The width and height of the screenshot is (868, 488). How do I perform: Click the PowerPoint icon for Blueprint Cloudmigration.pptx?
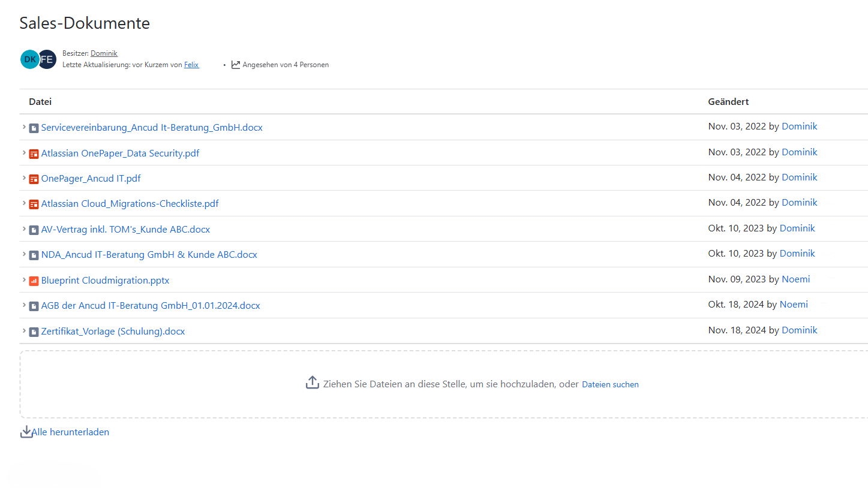tap(34, 280)
